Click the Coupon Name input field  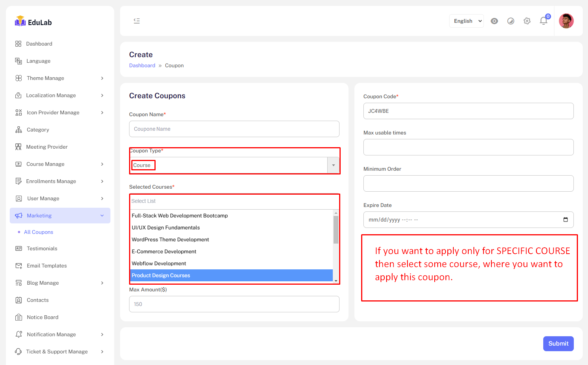tap(234, 129)
